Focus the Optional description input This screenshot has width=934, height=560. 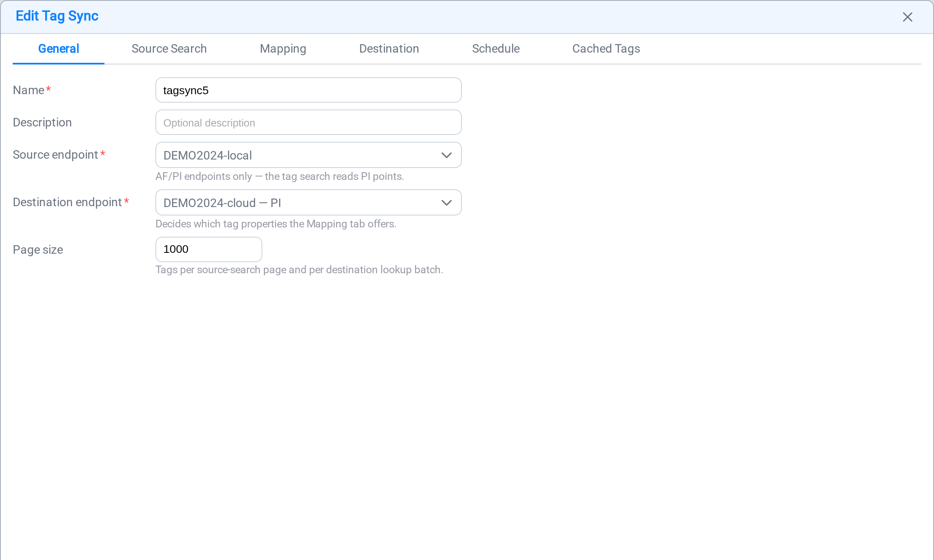click(x=309, y=123)
